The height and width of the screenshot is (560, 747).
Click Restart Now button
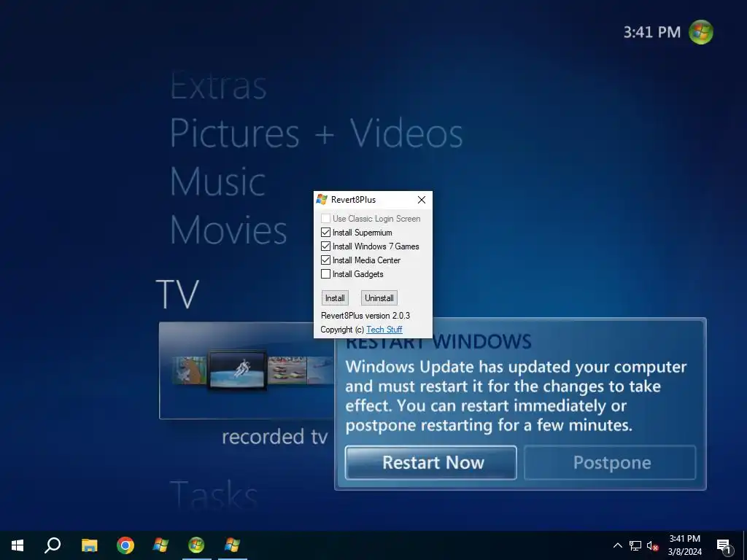431,462
